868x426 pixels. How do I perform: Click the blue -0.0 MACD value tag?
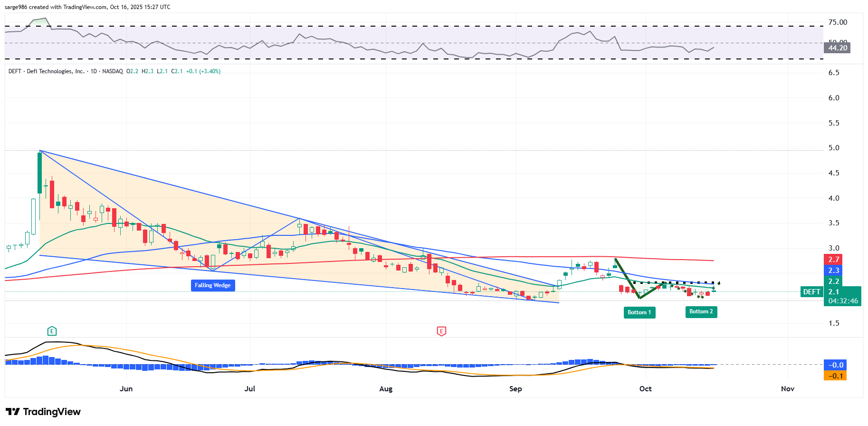(836, 365)
